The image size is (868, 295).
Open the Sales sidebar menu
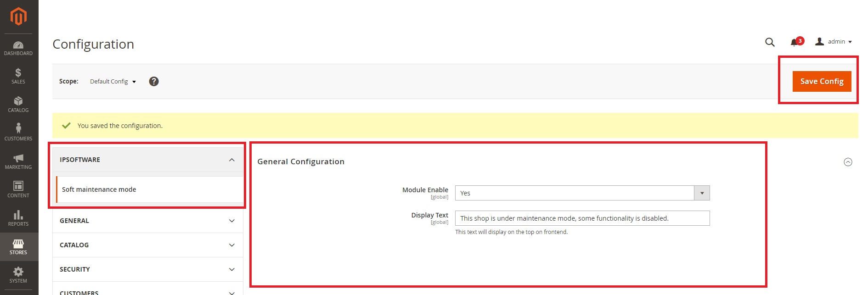pyautogui.click(x=18, y=76)
